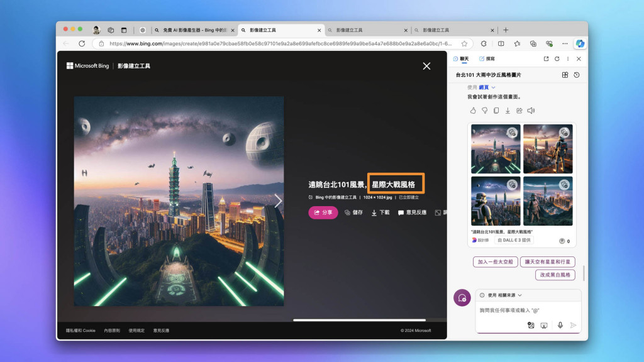Export the response with download icon
The image size is (644, 362).
coord(508,111)
